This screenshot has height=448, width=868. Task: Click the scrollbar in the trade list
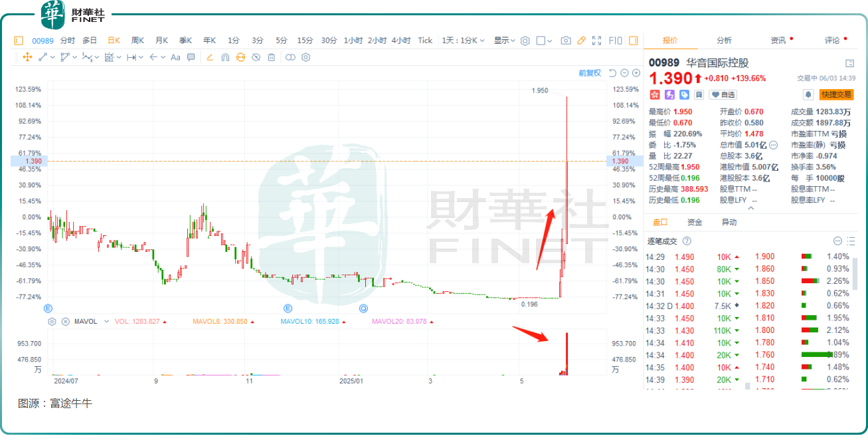(x=855, y=274)
